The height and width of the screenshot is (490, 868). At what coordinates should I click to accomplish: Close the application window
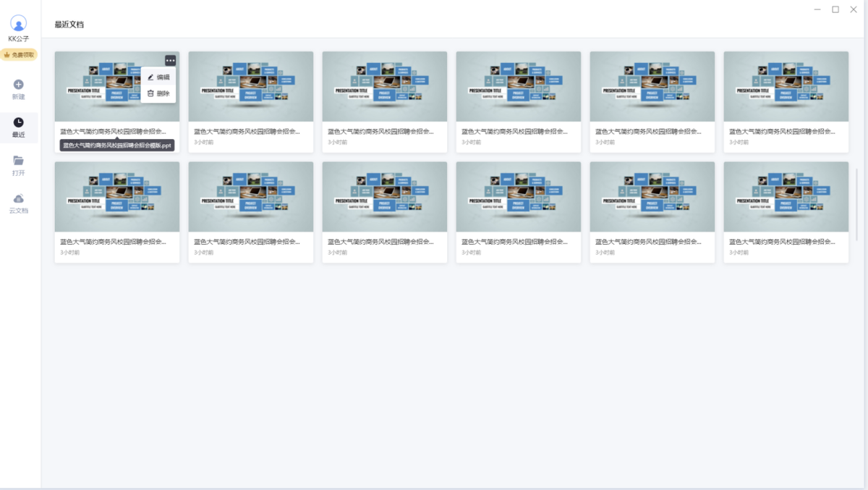pos(854,9)
